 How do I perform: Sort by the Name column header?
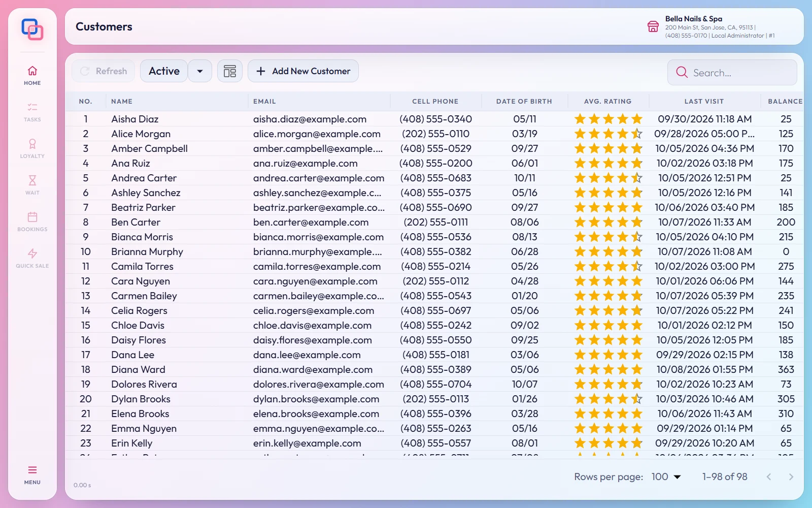coord(122,102)
